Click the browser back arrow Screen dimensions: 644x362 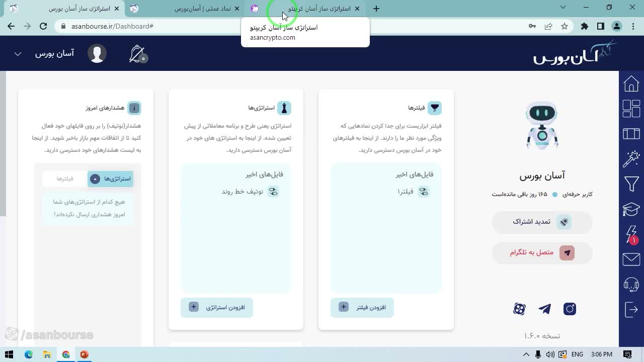(x=11, y=26)
